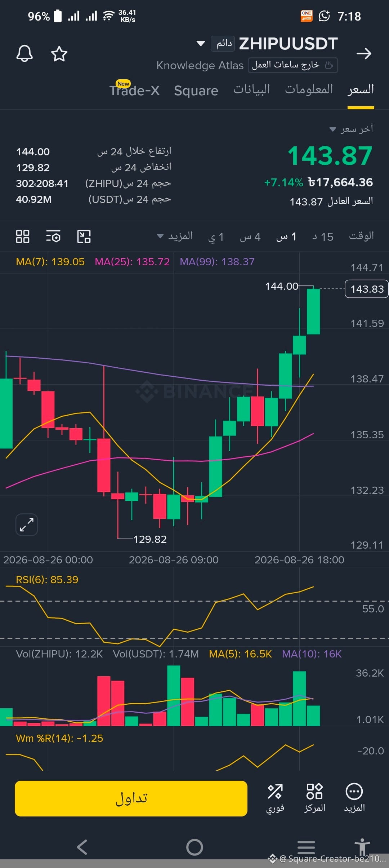
Task: Tap the Knowledge Atlas subtitle
Action: tap(200, 65)
